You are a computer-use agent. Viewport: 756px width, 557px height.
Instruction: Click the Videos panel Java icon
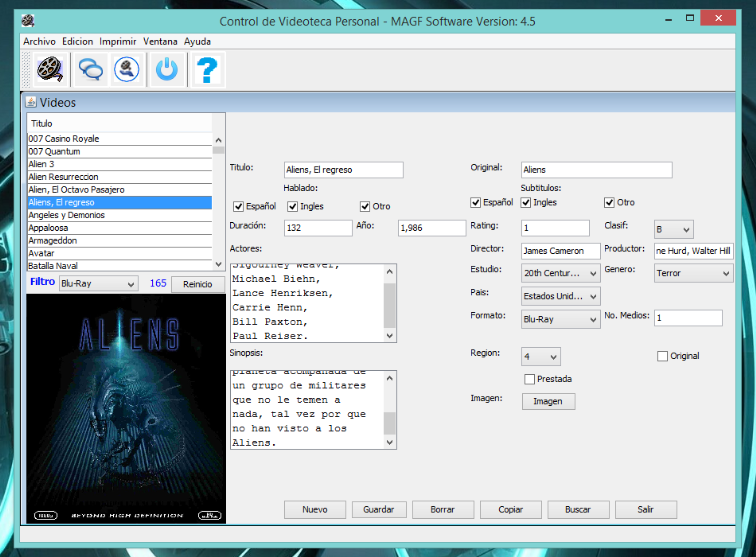31,102
